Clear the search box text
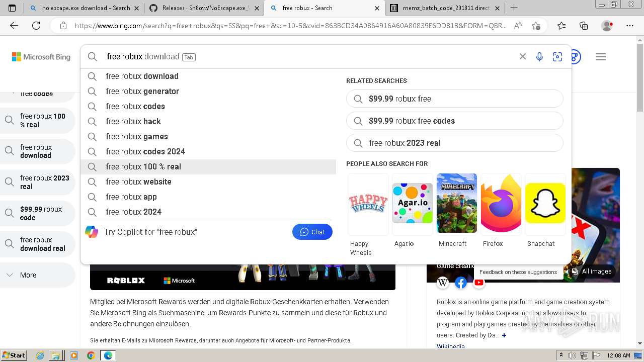The image size is (644, 362). pyautogui.click(x=523, y=57)
